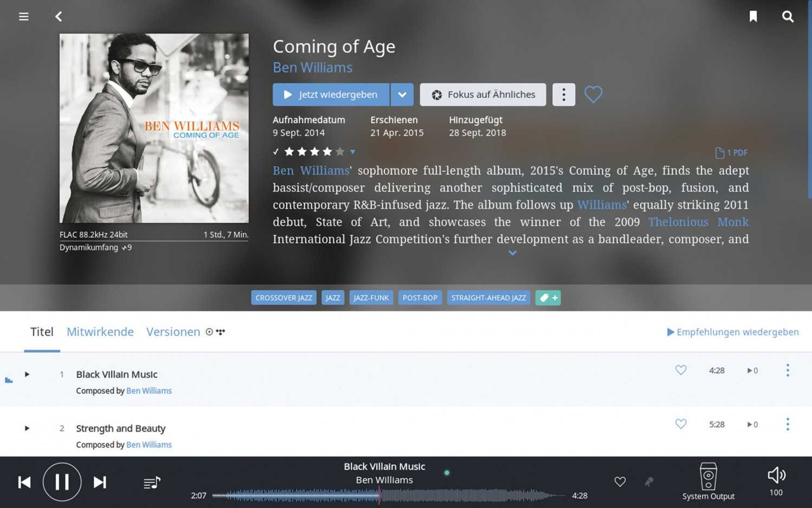Skip to previous track
Screen dimensions: 812x508
[x=24, y=482]
